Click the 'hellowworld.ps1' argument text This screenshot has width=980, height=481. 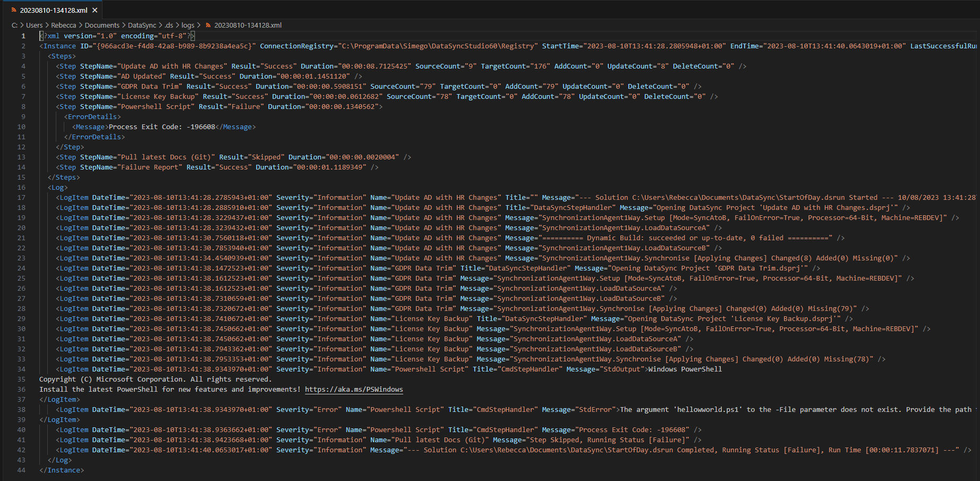pos(708,410)
